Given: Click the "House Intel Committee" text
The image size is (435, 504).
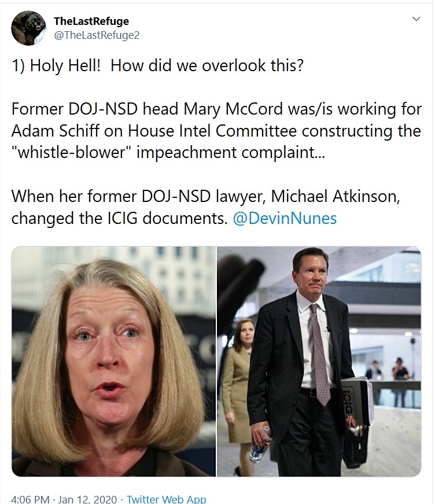Looking at the screenshot, I should 212,131.
